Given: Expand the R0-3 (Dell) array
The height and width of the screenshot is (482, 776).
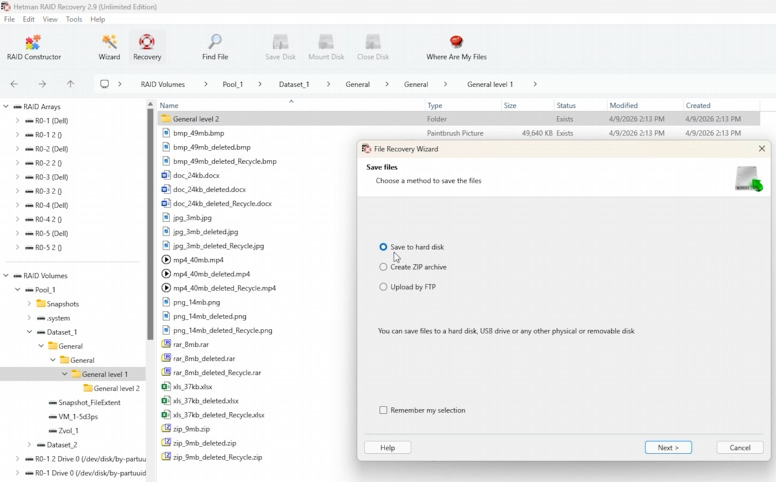Looking at the screenshot, I should coord(17,177).
